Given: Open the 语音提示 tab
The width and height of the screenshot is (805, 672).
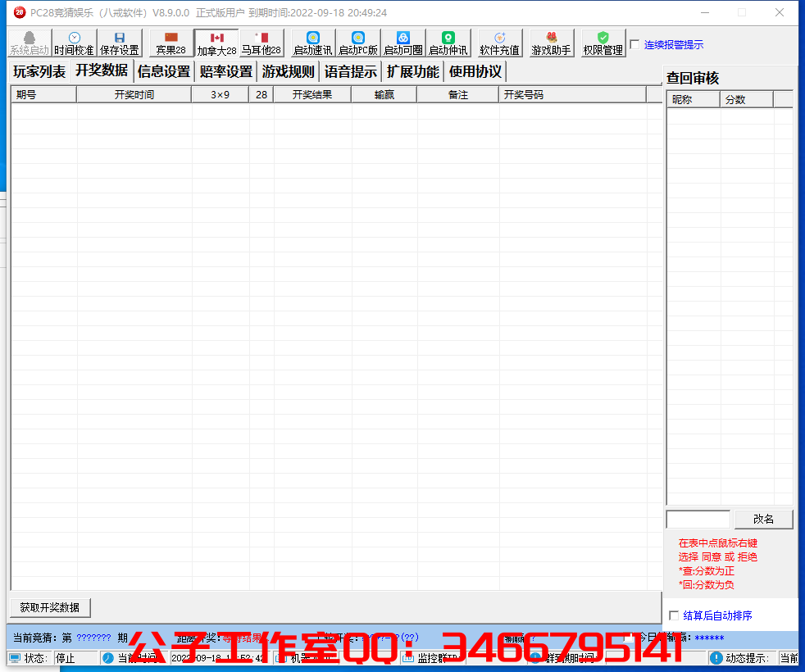Looking at the screenshot, I should click(x=351, y=71).
